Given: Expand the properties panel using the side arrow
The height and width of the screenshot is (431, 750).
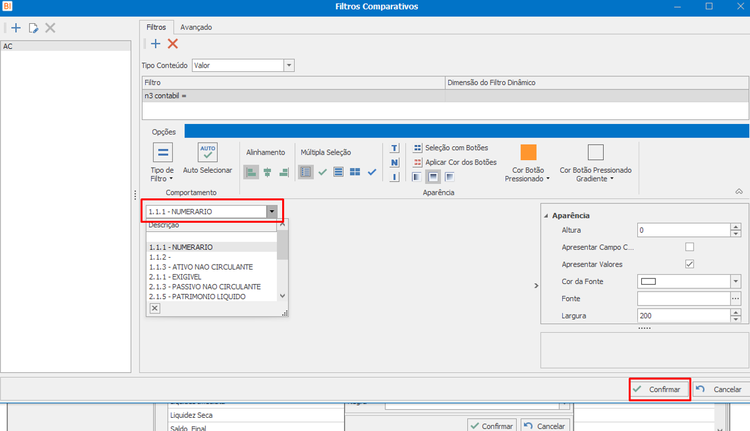Looking at the screenshot, I should point(536,286).
